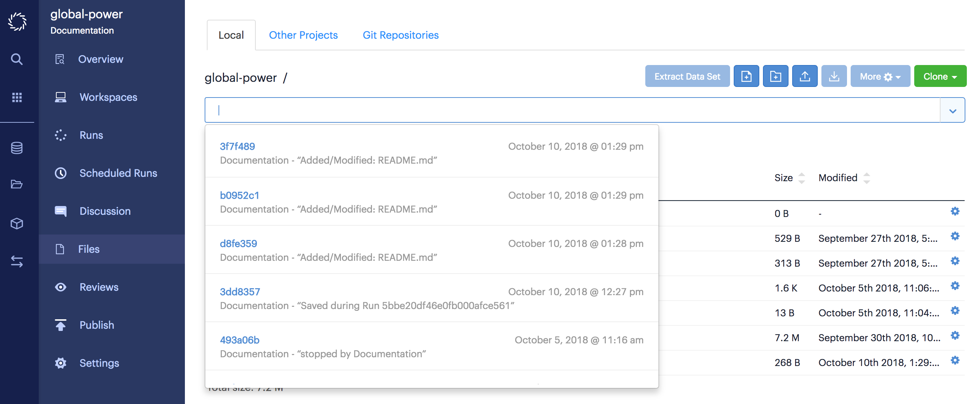Screen dimensions: 980x404
Task: Switch to the Git Repositories tab
Action: [x=400, y=35]
